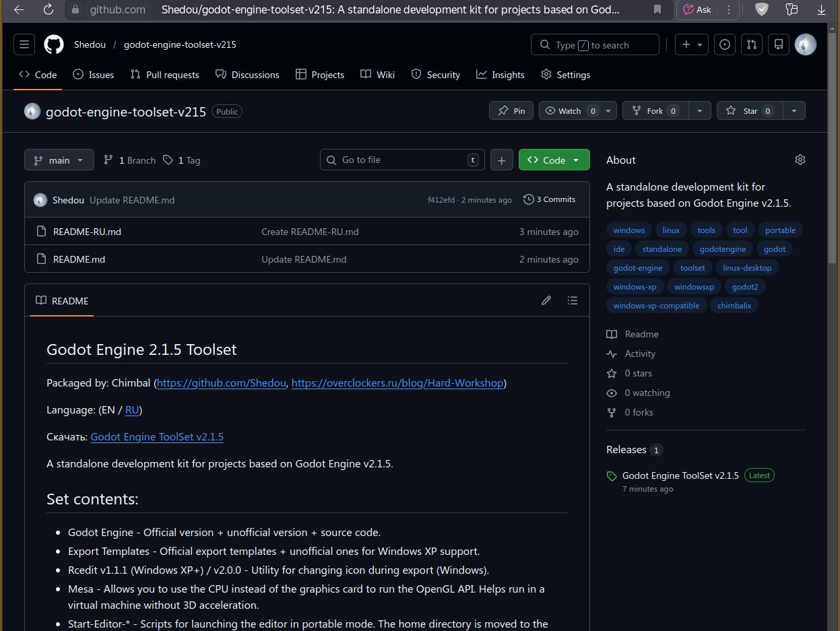840x631 pixels.
Task: Edit About details with the gear icon
Action: (800, 160)
